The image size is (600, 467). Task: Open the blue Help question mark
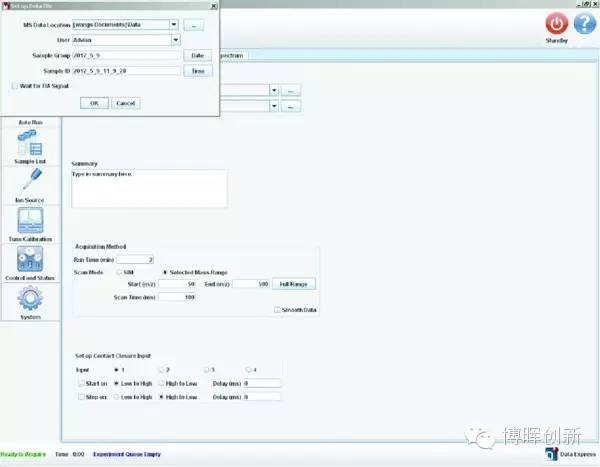[583, 23]
